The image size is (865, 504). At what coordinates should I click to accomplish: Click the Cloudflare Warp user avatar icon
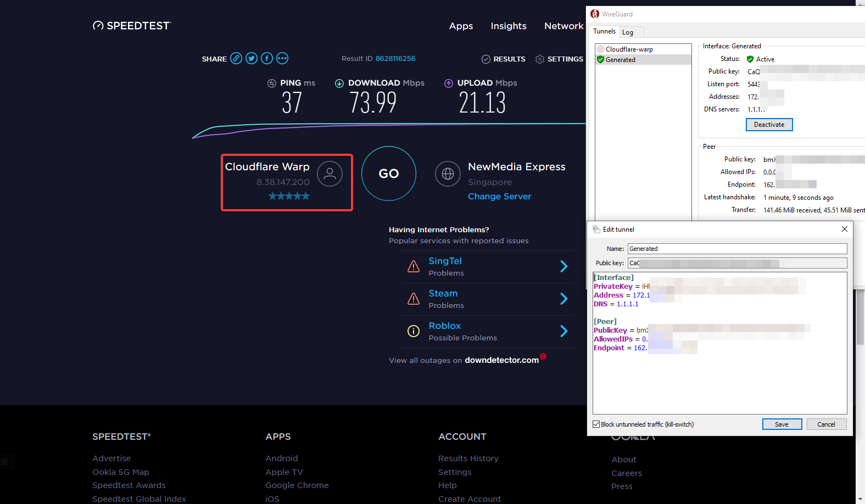coord(330,173)
